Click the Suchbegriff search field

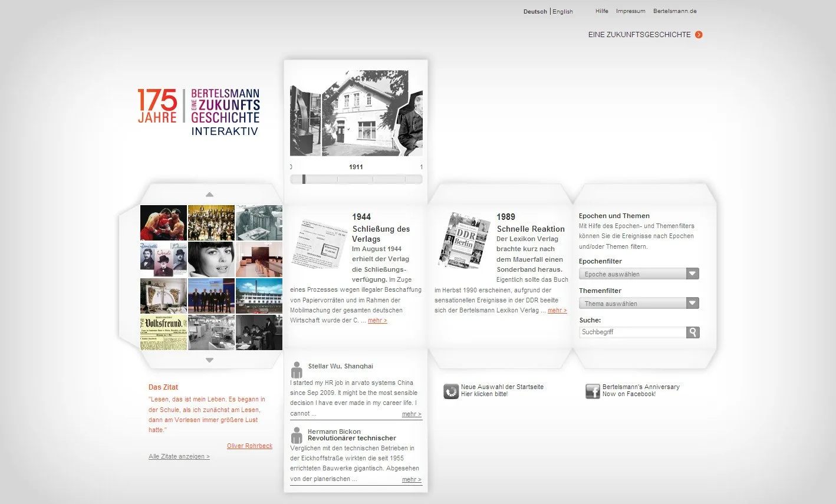[x=633, y=332]
